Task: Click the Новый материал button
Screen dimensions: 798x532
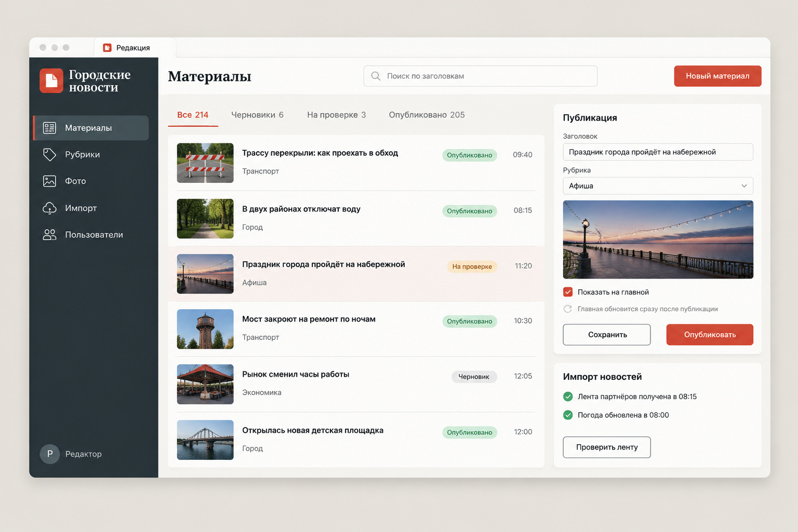Action: click(717, 76)
